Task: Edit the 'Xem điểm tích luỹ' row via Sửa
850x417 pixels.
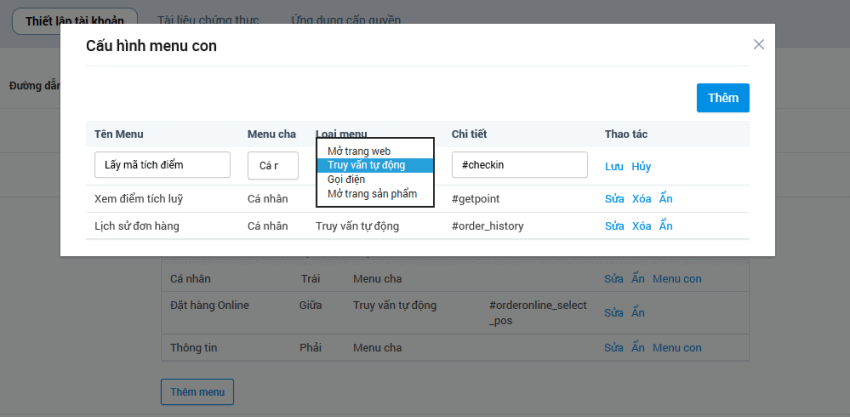Action: tap(614, 198)
